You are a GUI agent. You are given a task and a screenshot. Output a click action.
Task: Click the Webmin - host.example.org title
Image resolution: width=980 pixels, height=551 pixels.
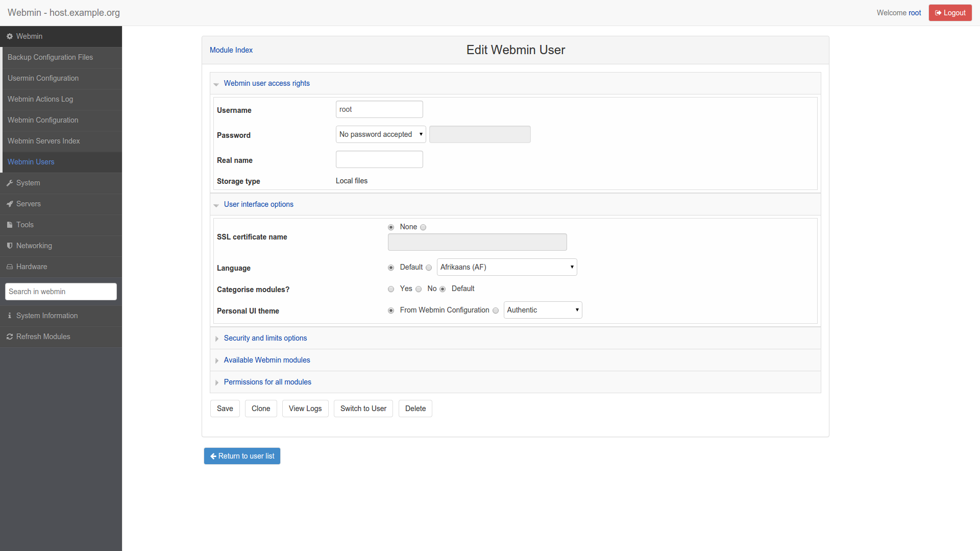pos(64,13)
